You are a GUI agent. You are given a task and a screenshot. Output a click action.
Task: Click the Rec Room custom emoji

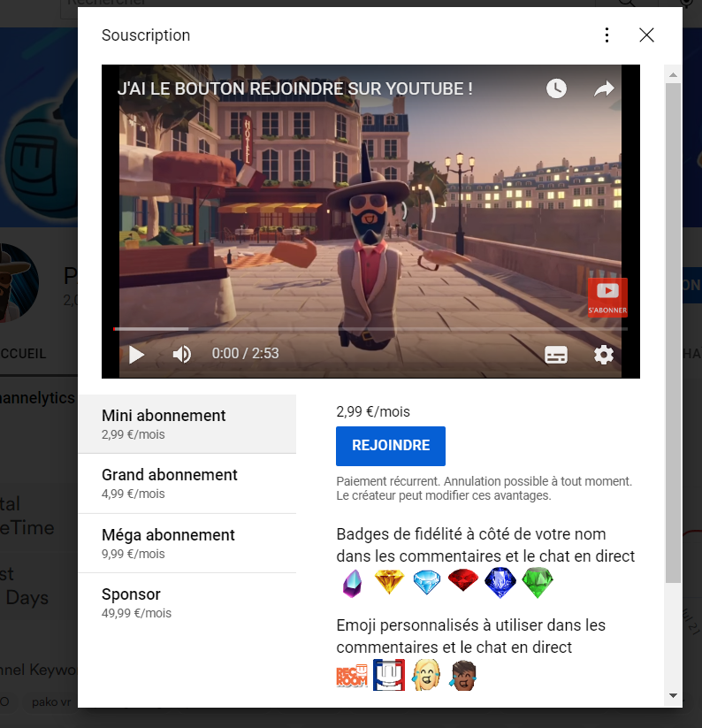[x=351, y=676]
